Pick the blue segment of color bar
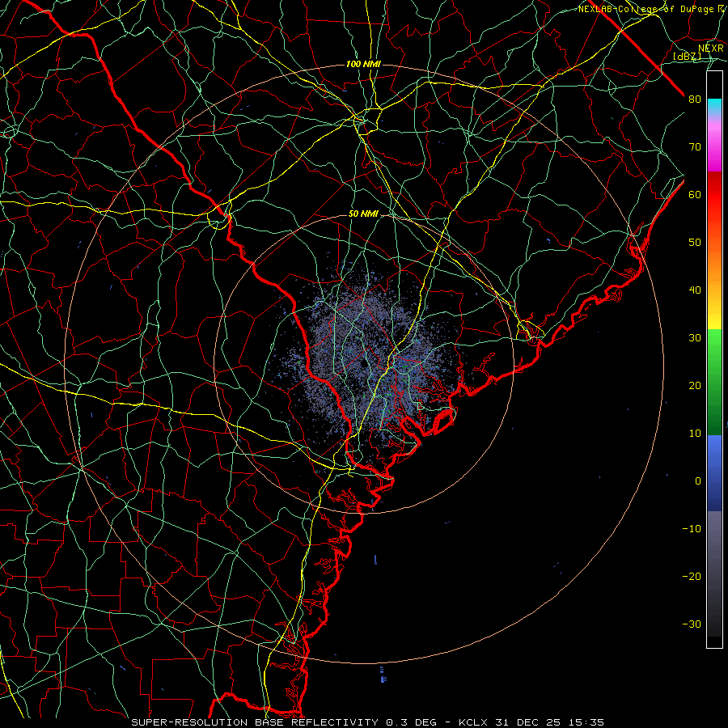The width and height of the screenshot is (728, 728). [x=714, y=472]
